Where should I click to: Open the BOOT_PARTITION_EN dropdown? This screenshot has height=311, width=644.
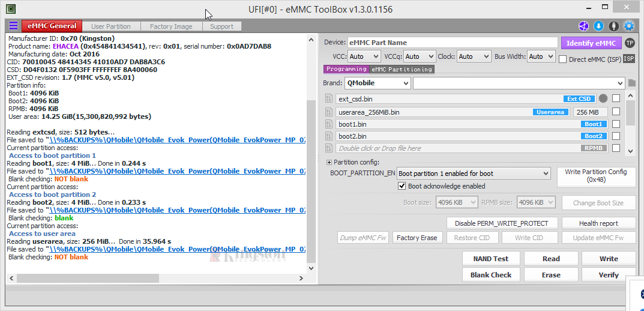coord(473,174)
